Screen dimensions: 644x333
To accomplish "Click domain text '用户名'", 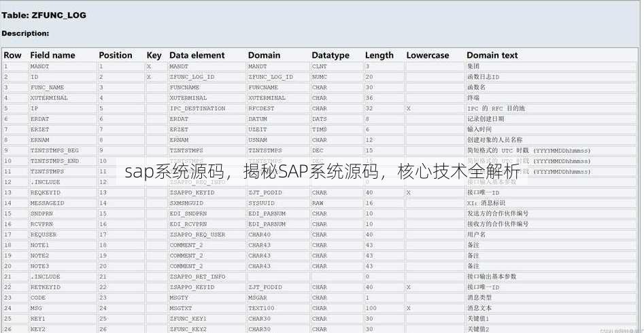I will [477, 234].
